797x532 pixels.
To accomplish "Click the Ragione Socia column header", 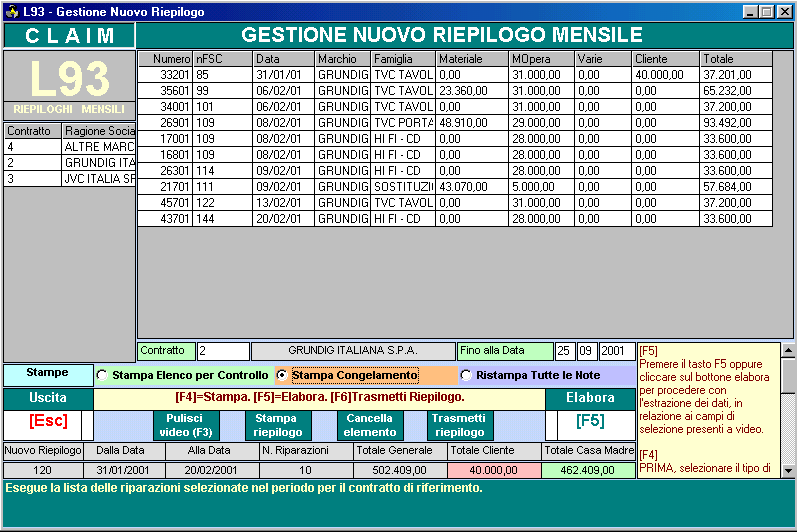I will pyautogui.click(x=99, y=131).
